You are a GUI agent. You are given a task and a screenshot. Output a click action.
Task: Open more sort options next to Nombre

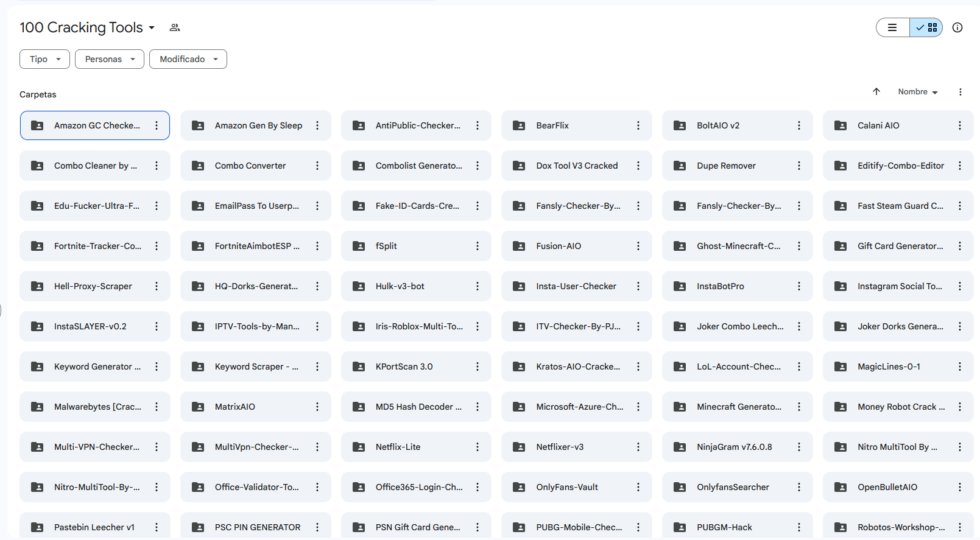click(961, 92)
